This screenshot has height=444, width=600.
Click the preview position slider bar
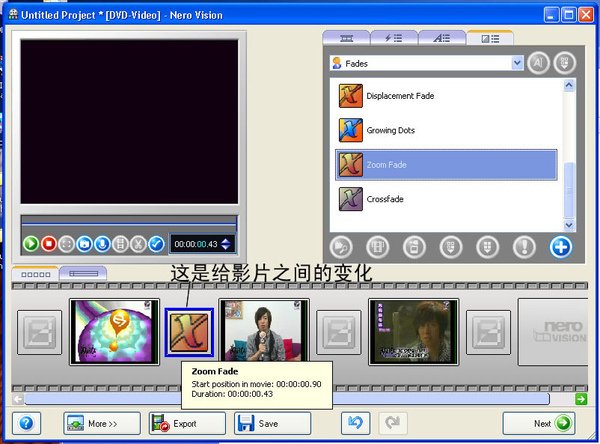click(x=129, y=222)
